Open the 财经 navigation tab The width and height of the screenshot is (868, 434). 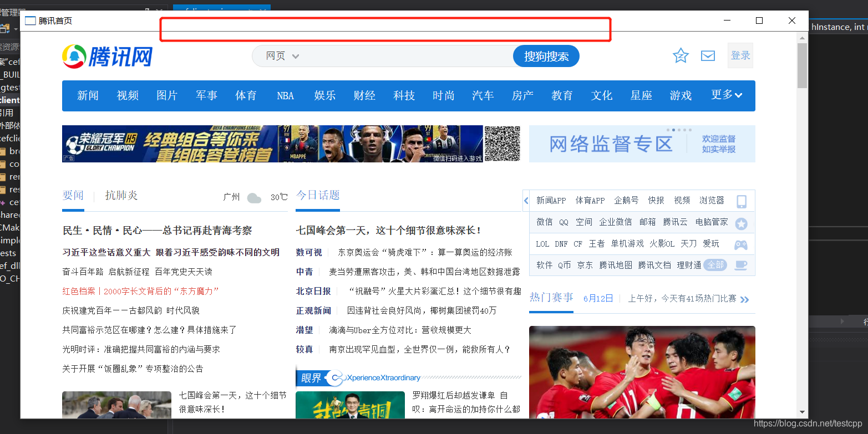click(364, 95)
